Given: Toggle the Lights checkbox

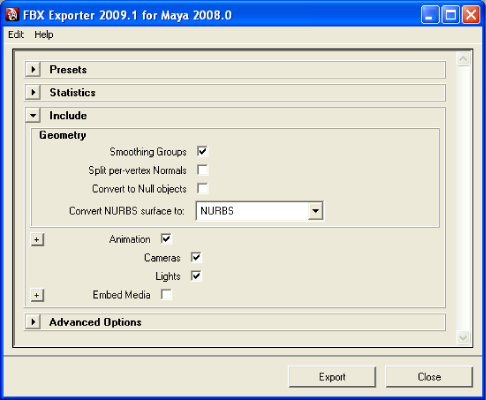Looking at the screenshot, I should 196,276.
